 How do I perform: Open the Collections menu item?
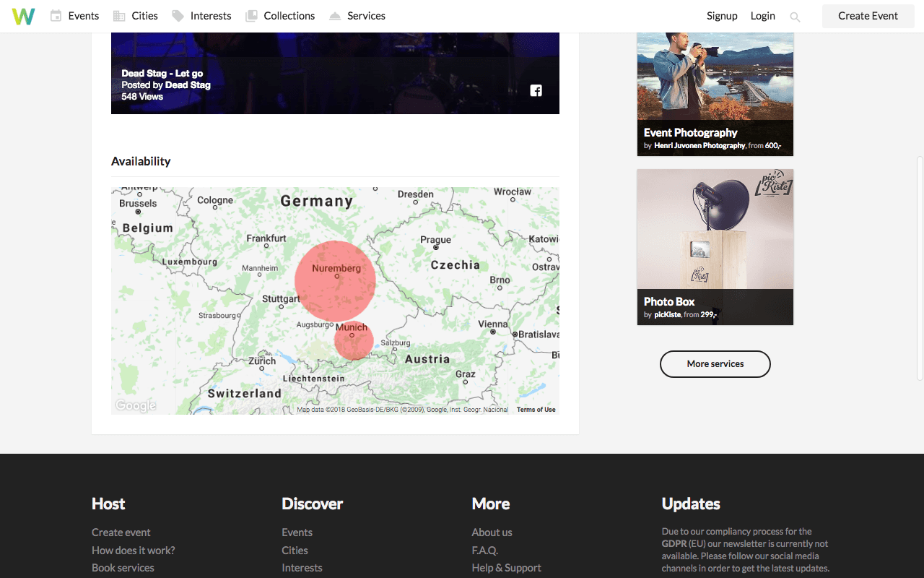pyautogui.click(x=289, y=16)
